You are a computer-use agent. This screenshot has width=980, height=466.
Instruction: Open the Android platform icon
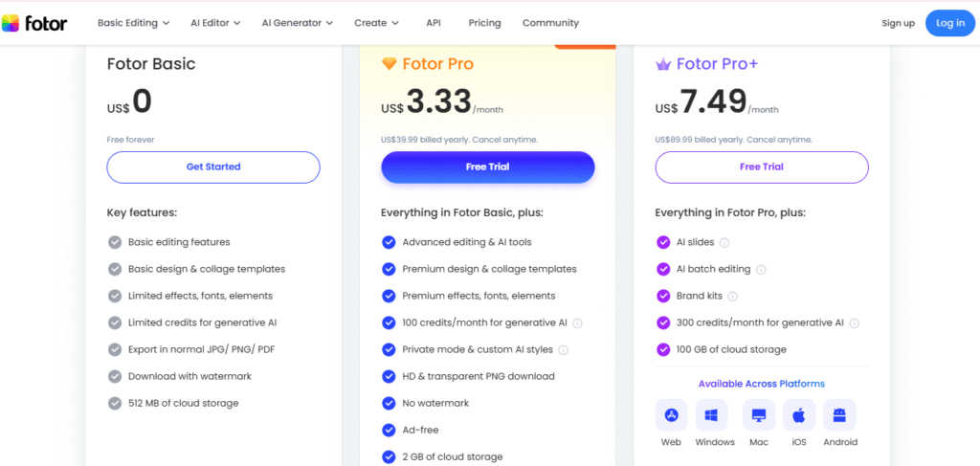pos(839,415)
